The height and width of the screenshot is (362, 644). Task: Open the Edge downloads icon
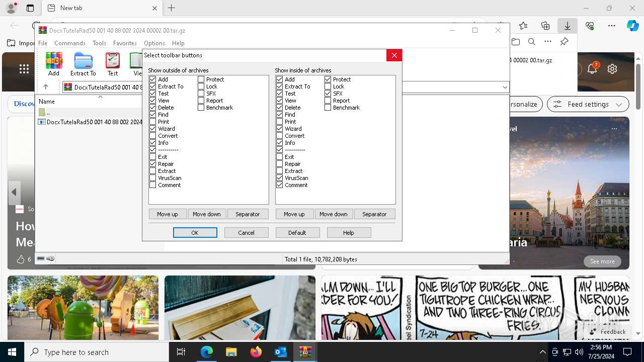point(567,26)
